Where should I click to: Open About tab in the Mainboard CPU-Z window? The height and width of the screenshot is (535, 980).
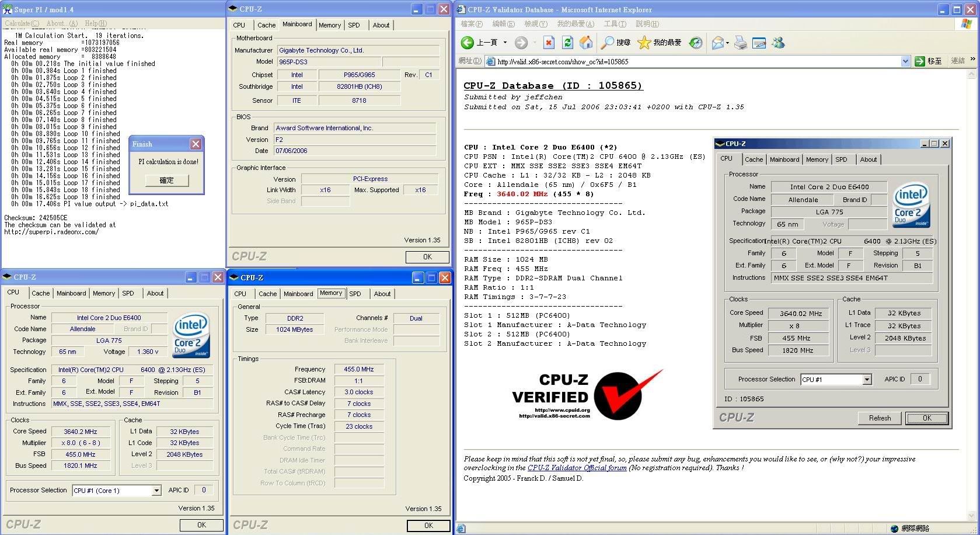tap(381, 25)
